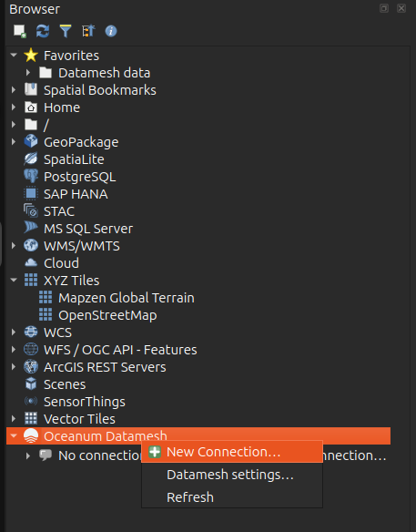Screen dimensions: 416x532
Task: Select the OpenStreetMap tile layer
Action: 107,315
